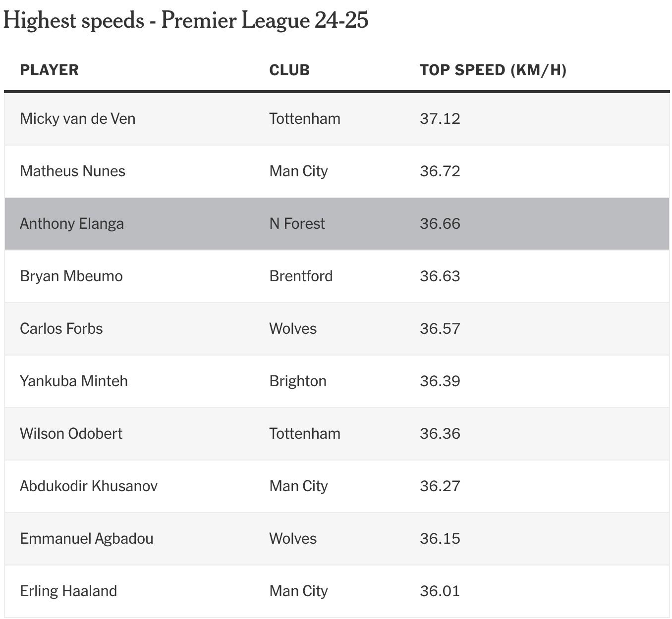Select the Bryan Mbeumo player name
This screenshot has height=619, width=672.
click(x=71, y=276)
